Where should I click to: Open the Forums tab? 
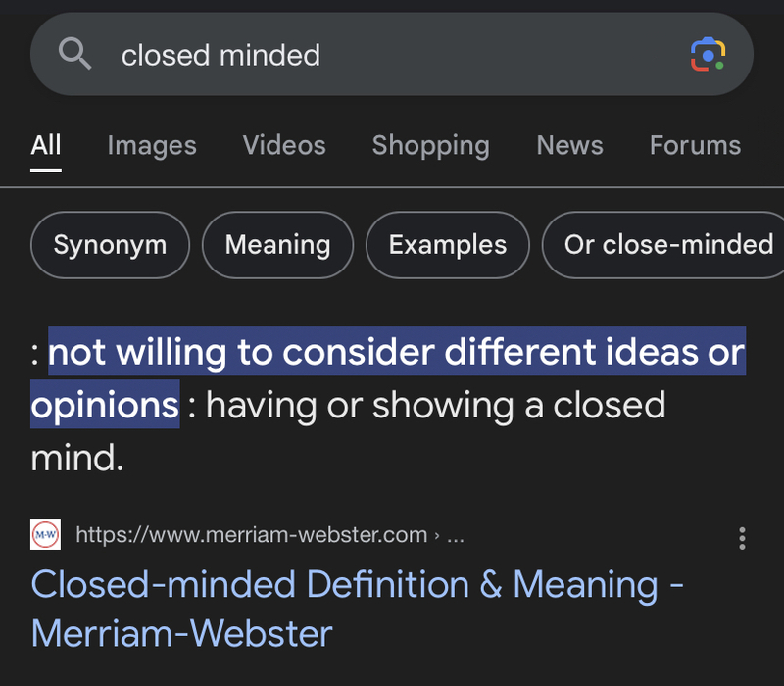click(695, 145)
